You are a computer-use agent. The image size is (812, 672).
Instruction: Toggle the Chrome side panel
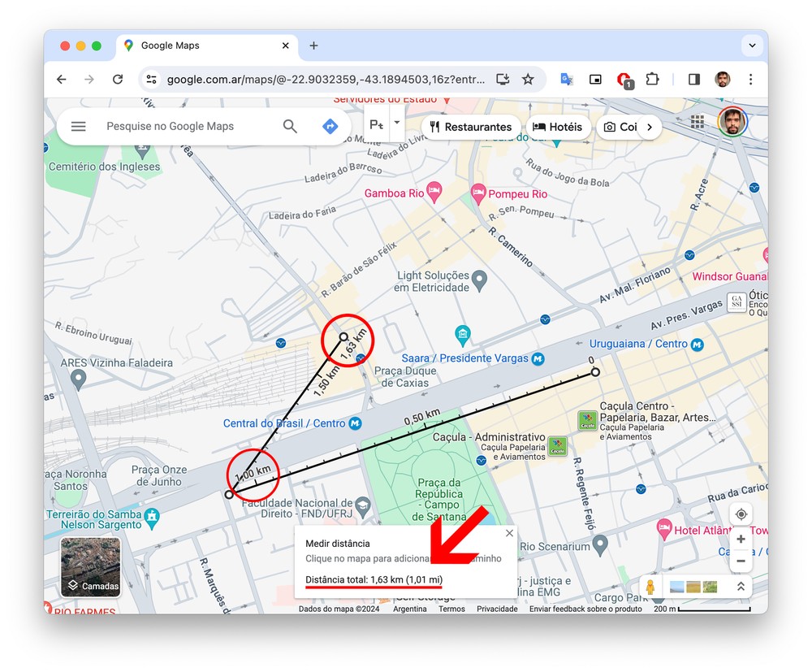[x=693, y=79]
